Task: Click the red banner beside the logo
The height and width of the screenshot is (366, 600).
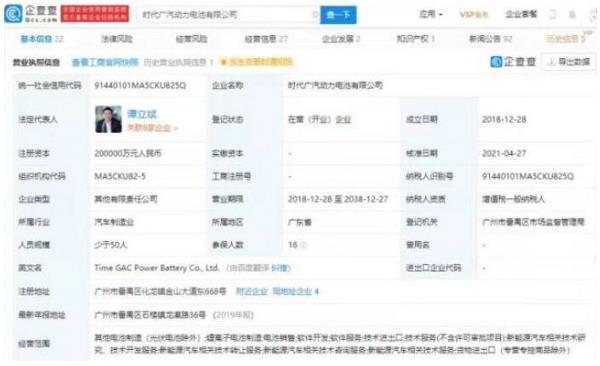Action: (95, 14)
